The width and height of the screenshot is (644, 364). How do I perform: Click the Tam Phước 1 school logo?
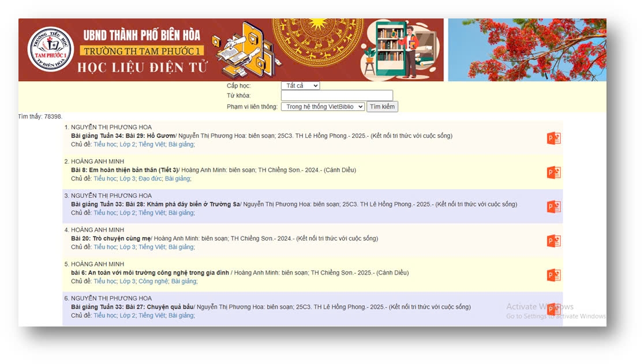click(x=51, y=50)
